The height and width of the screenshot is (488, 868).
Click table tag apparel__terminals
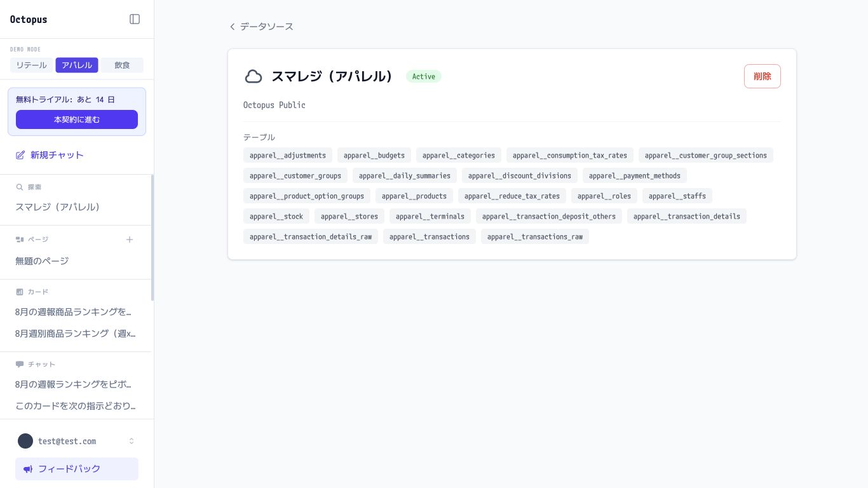[430, 216]
